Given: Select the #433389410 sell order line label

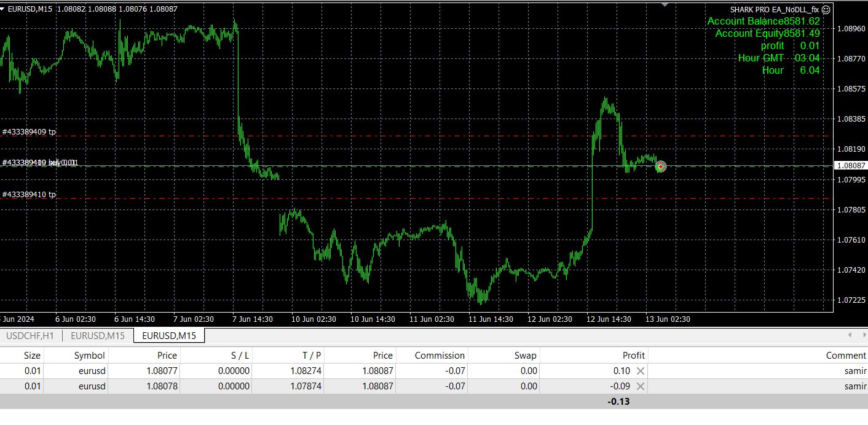Looking at the screenshot, I should point(39,162).
